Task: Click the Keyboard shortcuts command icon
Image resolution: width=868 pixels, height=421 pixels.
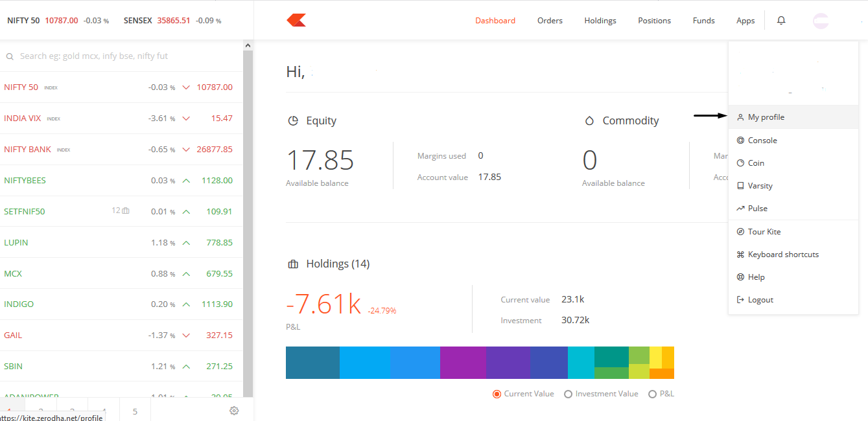Action: pyautogui.click(x=740, y=254)
